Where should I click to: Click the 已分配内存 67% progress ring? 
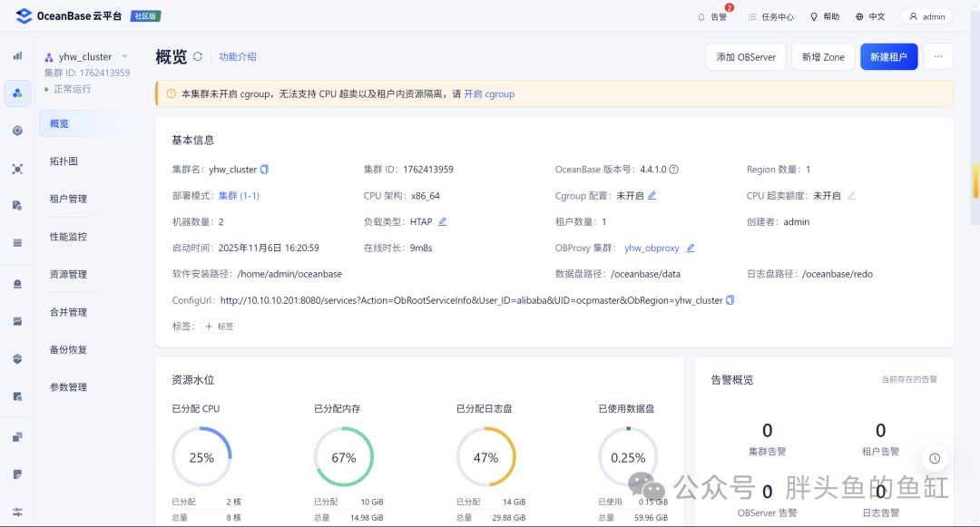coord(344,457)
